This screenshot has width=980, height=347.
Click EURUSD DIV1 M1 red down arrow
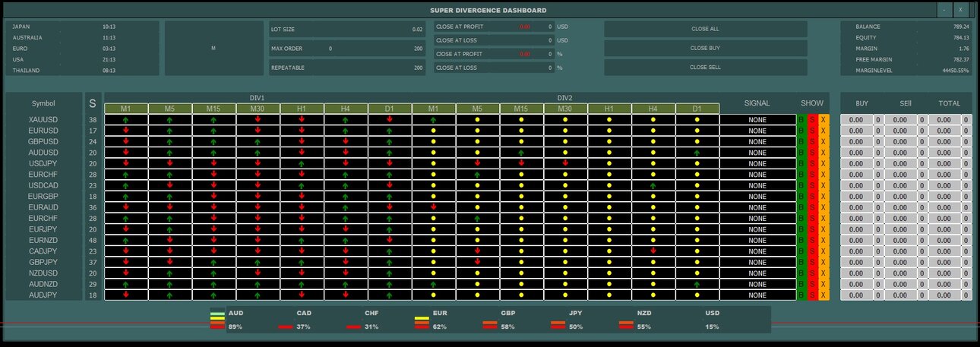coord(126,131)
